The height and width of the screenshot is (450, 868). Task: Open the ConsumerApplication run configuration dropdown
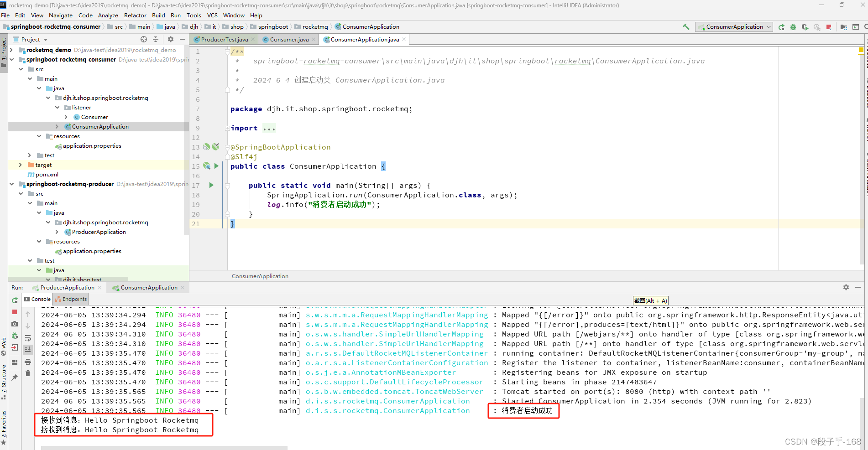pyautogui.click(x=734, y=27)
